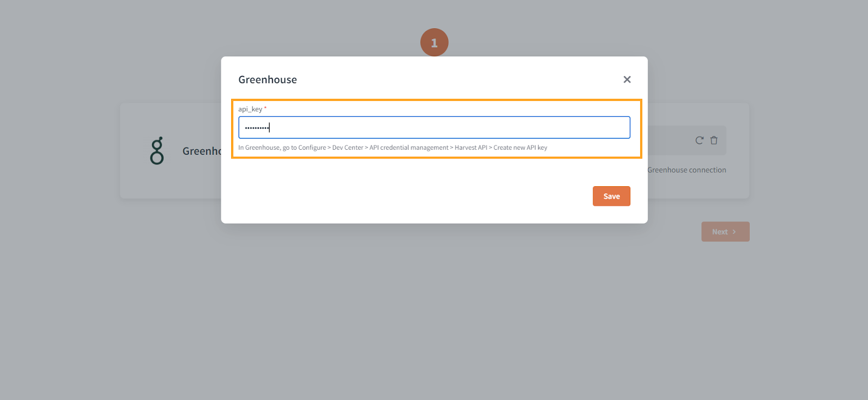This screenshot has width=868, height=400.
Task: Click the 'Greenhouse connection' caption text
Action: [686, 170]
